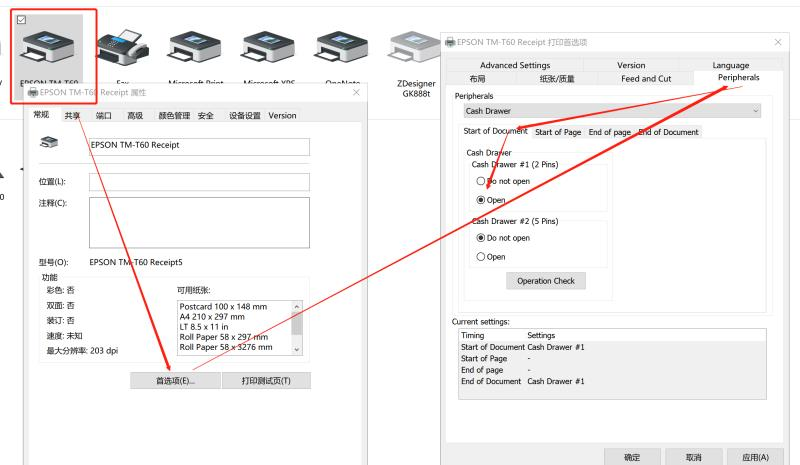Open the Feed and Cut tab
The image size is (800, 465).
pyautogui.click(x=646, y=79)
